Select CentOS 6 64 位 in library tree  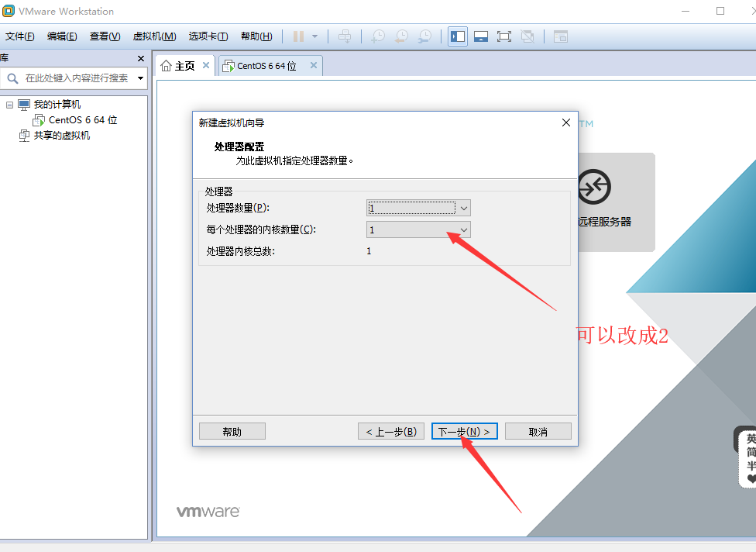(83, 119)
